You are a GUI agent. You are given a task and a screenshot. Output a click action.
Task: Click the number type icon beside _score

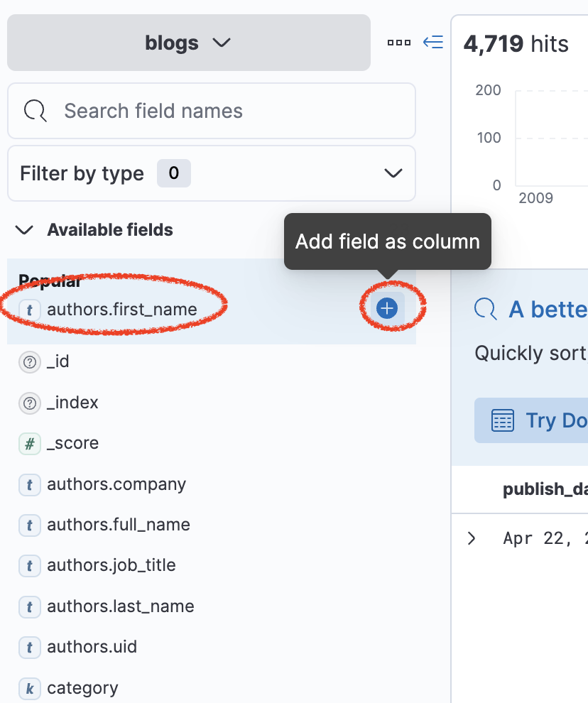pos(30,444)
